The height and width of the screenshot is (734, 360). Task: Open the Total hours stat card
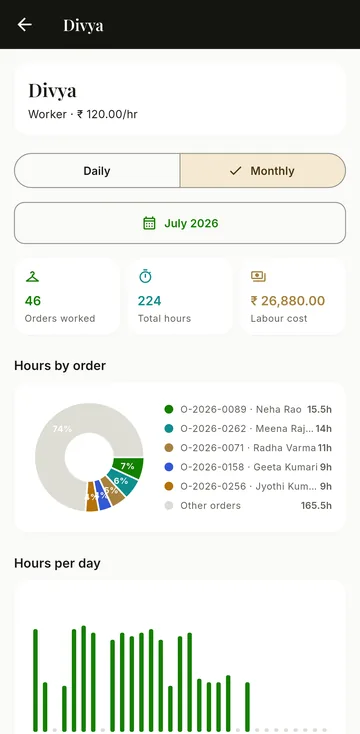click(180, 296)
